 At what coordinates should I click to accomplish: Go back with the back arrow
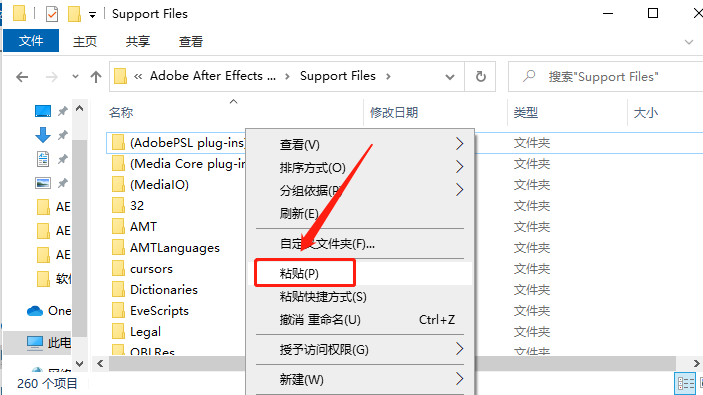tap(22, 77)
